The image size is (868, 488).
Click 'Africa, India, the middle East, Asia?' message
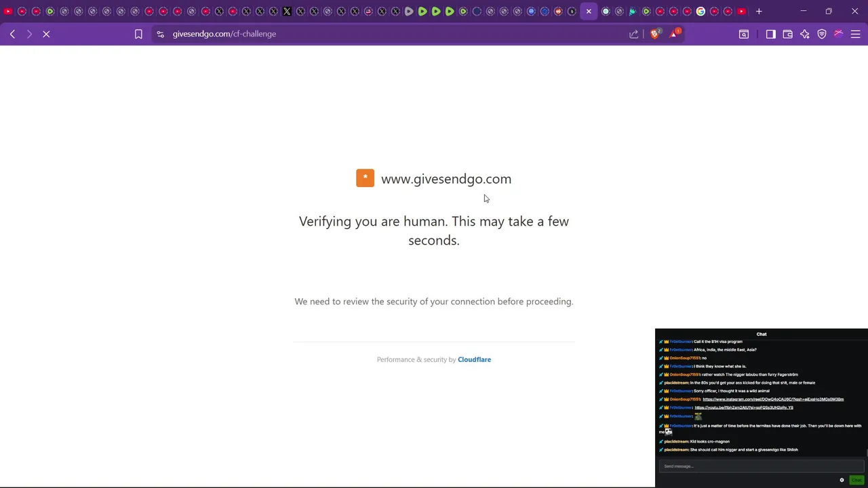[725, 350]
